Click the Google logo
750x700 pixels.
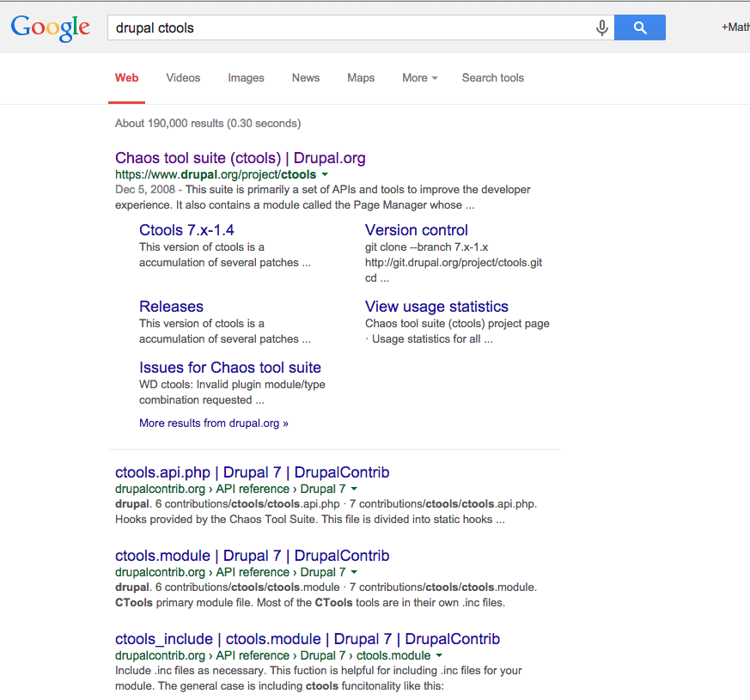coord(50,27)
